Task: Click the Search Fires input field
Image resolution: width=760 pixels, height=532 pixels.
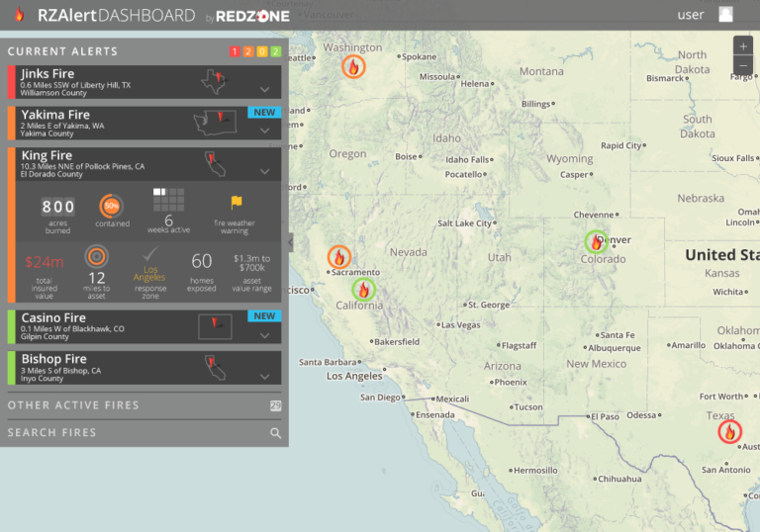Action: coord(129,433)
